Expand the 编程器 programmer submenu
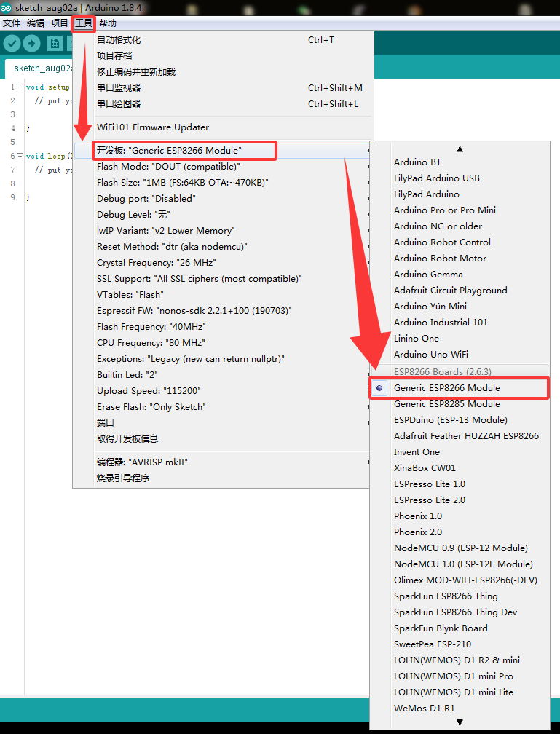This screenshot has height=734, width=560. click(x=223, y=462)
